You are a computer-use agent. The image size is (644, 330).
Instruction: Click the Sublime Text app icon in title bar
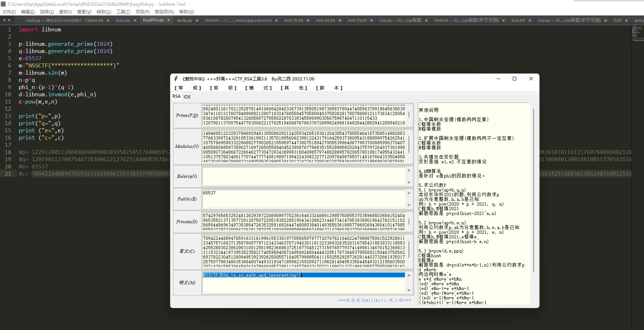click(4, 4)
